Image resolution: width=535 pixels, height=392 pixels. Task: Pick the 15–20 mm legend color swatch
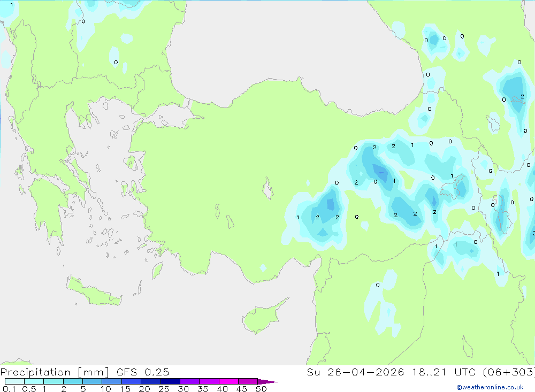132,381
